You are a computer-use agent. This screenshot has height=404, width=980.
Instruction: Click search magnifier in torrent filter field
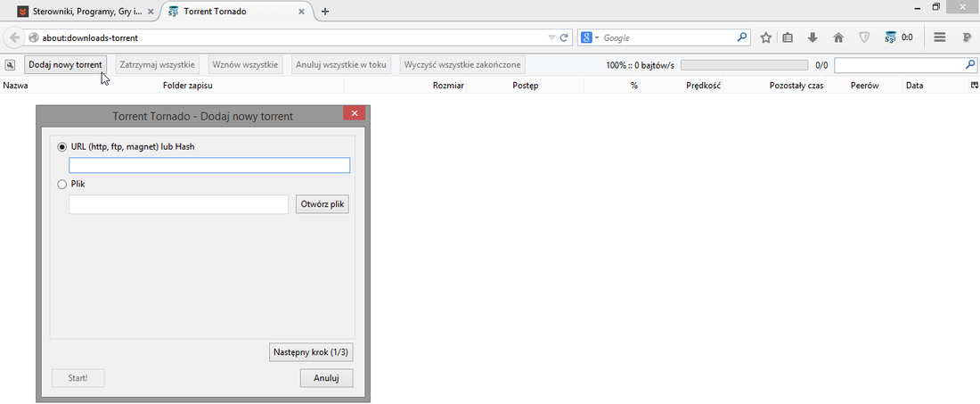pyautogui.click(x=970, y=64)
